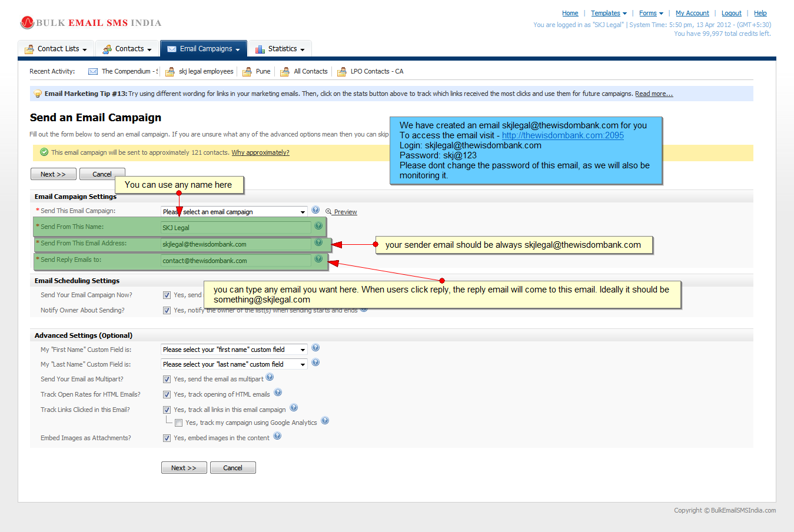Click the Preview link
Viewport: 794px width, 532px height.
(345, 212)
